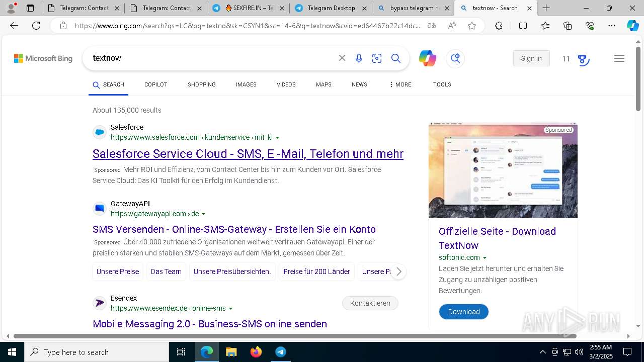Open the Extensions puzzle icon

[499, 26]
